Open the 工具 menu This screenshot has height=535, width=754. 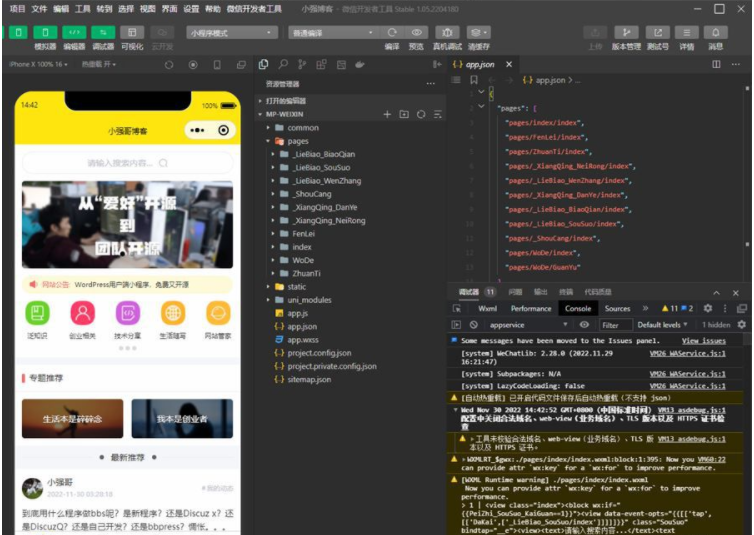coord(83,8)
